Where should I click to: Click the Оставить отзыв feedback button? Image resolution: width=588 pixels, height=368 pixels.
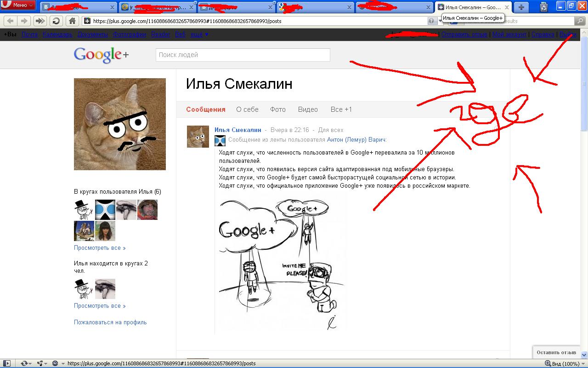coord(556,352)
